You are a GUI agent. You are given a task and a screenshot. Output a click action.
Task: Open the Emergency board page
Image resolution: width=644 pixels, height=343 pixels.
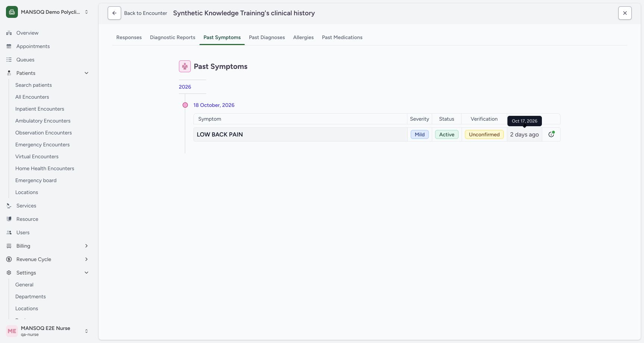pos(36,180)
